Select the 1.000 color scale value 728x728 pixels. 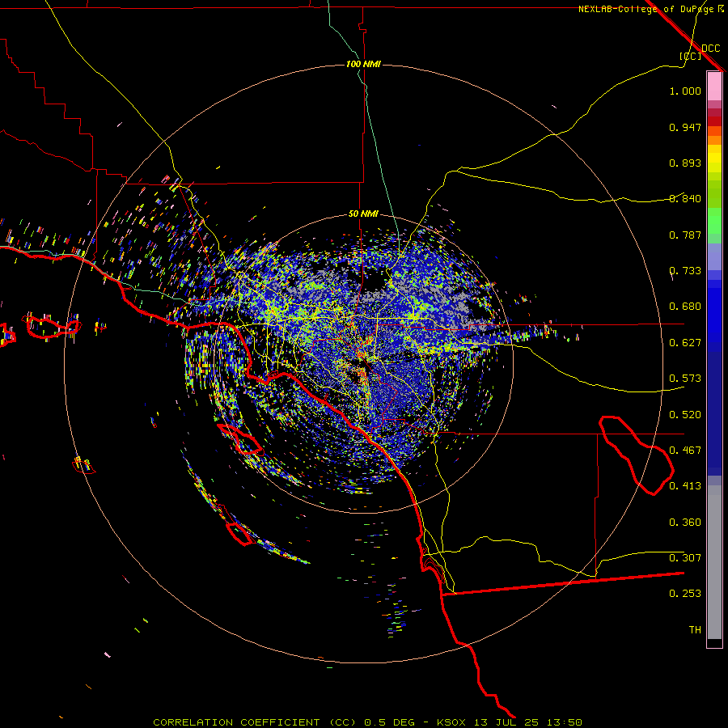pos(685,91)
